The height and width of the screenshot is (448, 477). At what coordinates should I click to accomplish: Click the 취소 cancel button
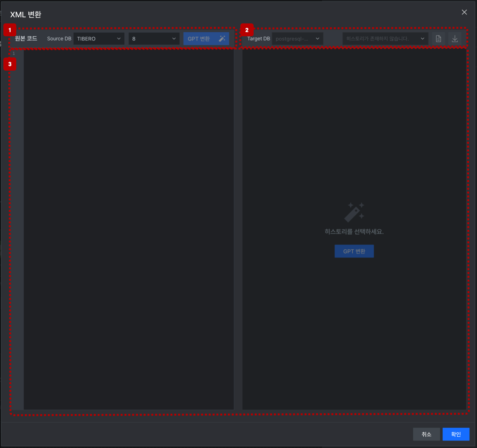pos(426,434)
